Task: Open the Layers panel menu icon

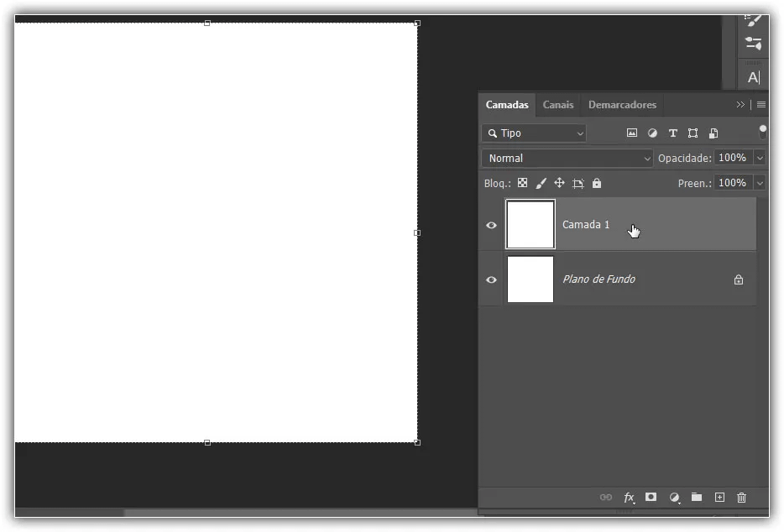Action: (761, 105)
